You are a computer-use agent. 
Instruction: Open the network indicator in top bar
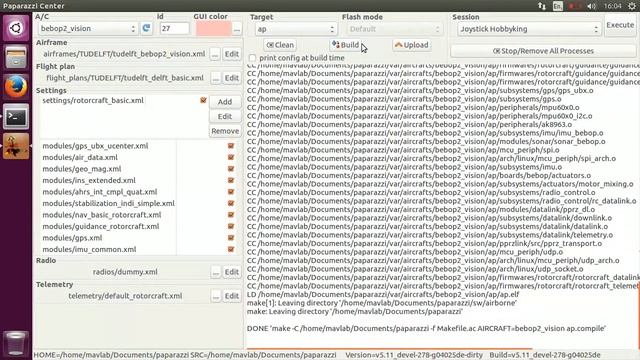pos(542,6)
